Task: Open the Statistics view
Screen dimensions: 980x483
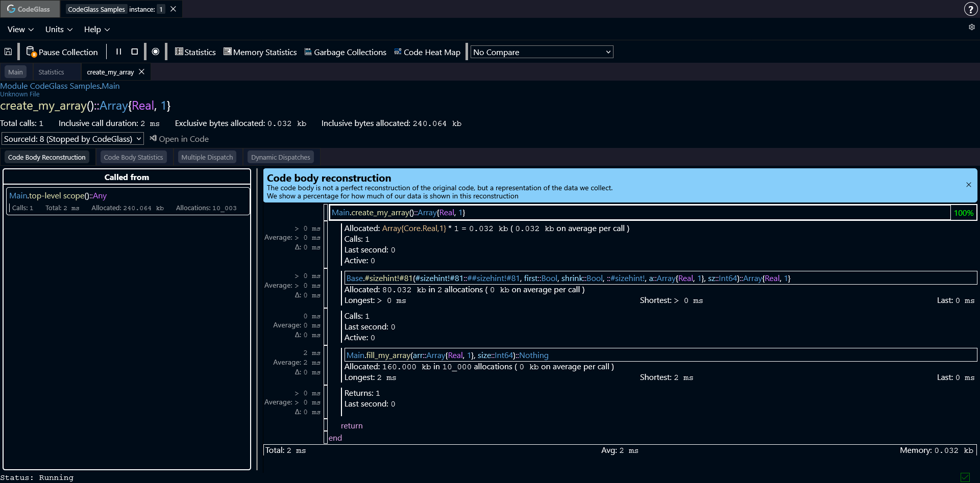Action: pos(195,52)
